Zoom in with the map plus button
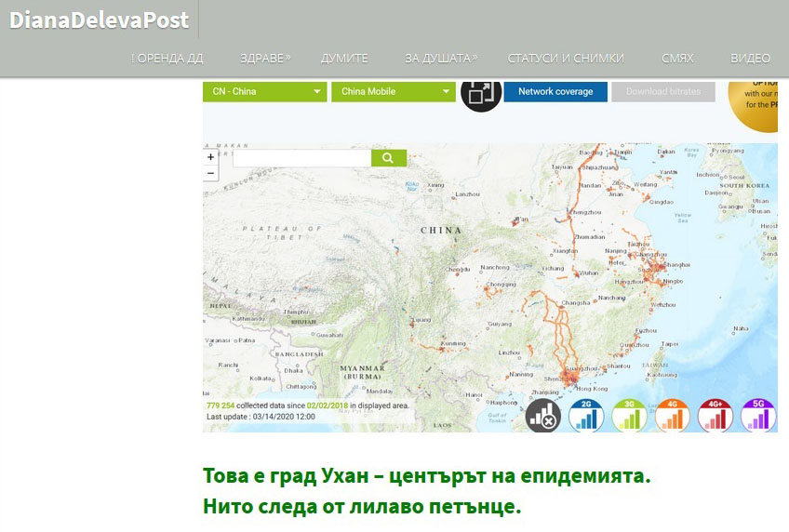The height and width of the screenshot is (532, 789). tap(211, 157)
